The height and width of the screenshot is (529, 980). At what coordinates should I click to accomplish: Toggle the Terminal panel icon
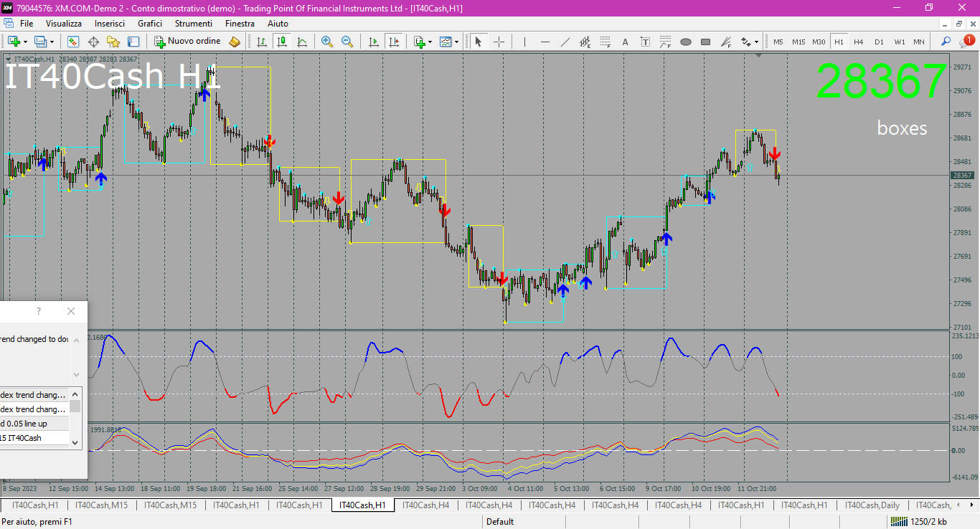coord(133,42)
